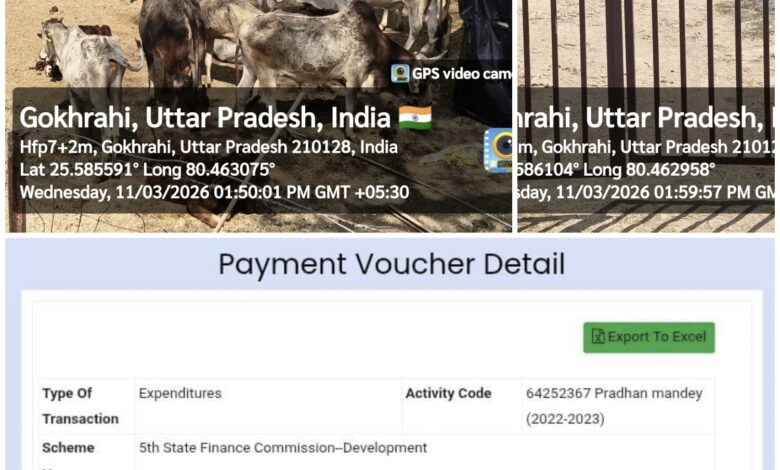
Task: Open the left cattle photo
Action: pos(259,116)
